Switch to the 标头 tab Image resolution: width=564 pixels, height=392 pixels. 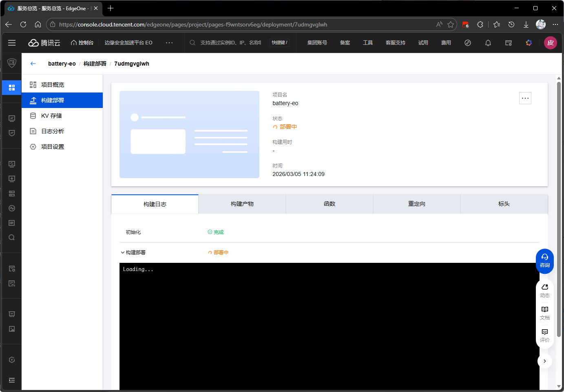click(504, 204)
